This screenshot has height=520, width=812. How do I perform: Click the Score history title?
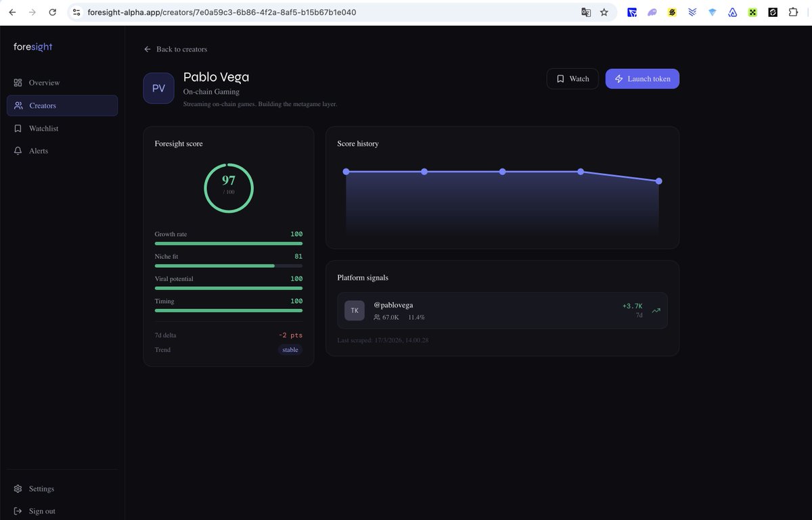tap(358, 143)
